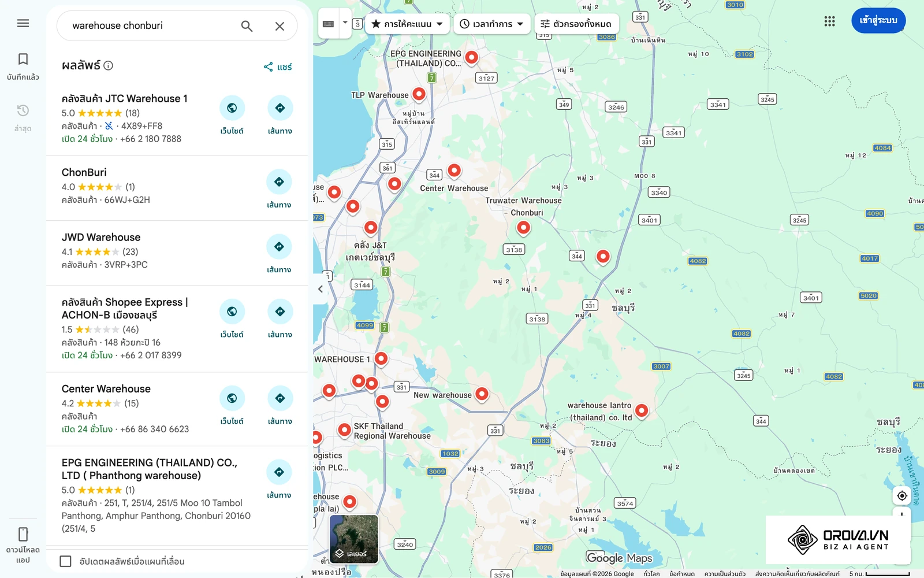
Task: Click the my location button
Action: tap(902, 496)
